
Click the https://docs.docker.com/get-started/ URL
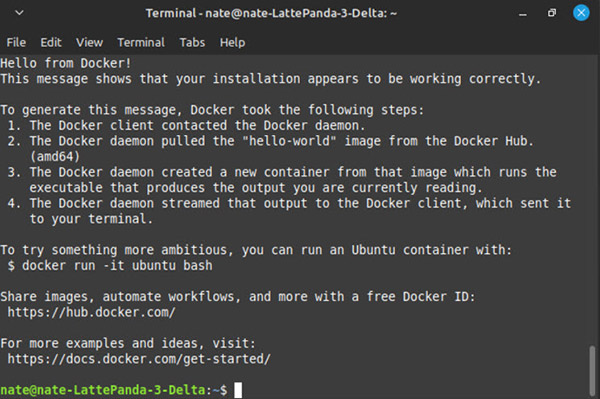[139, 359]
